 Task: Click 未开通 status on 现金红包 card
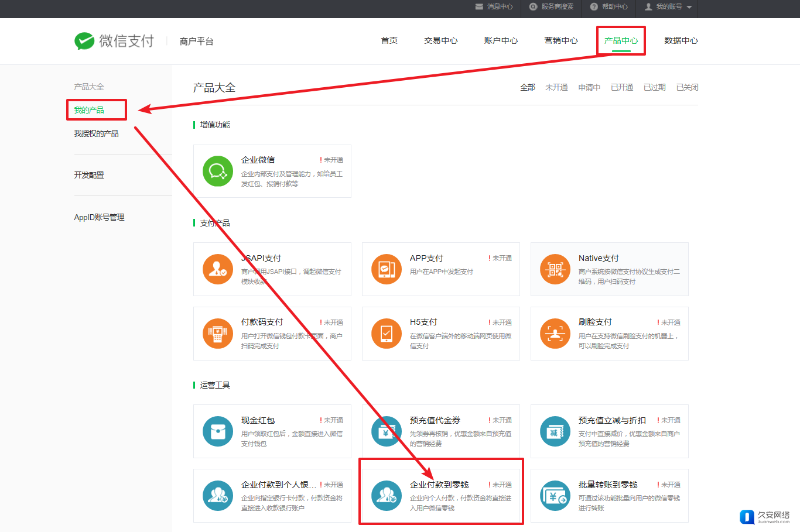coord(331,420)
